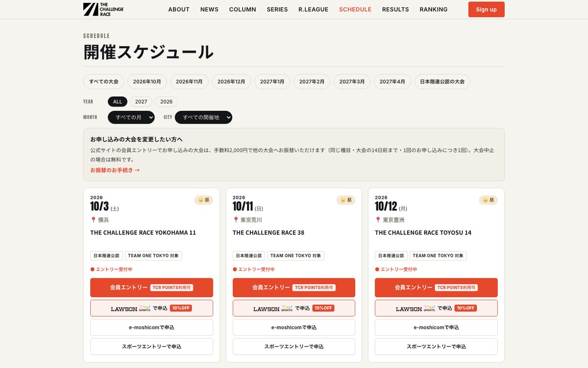Screen dimensions: 588x368
Task: Select the 2027年1月 filter chip
Action: point(272,81)
